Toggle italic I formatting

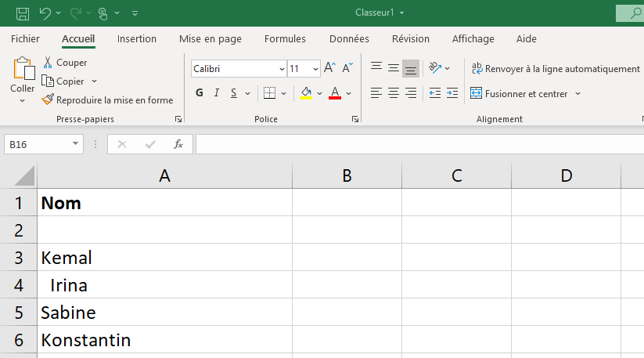click(217, 93)
